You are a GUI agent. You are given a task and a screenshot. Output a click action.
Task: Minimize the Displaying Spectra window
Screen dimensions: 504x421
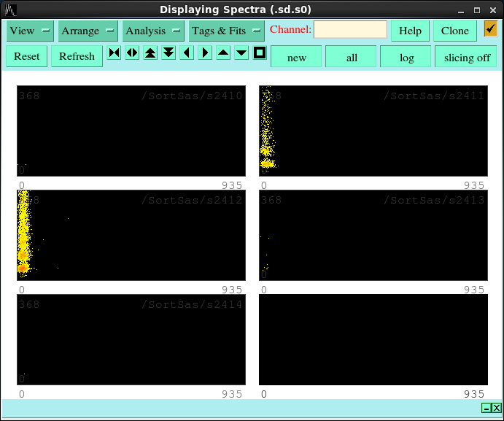[461, 11]
